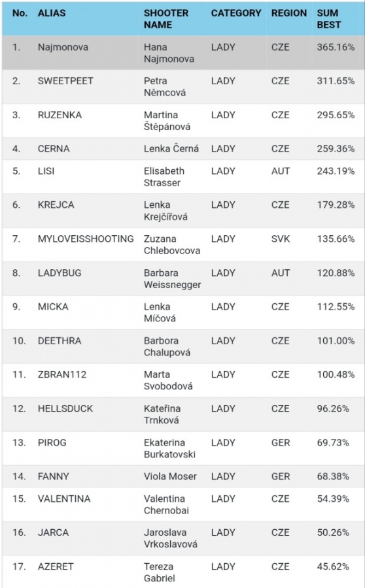
Task: Click the ALIAS column header
Action: 52,13
